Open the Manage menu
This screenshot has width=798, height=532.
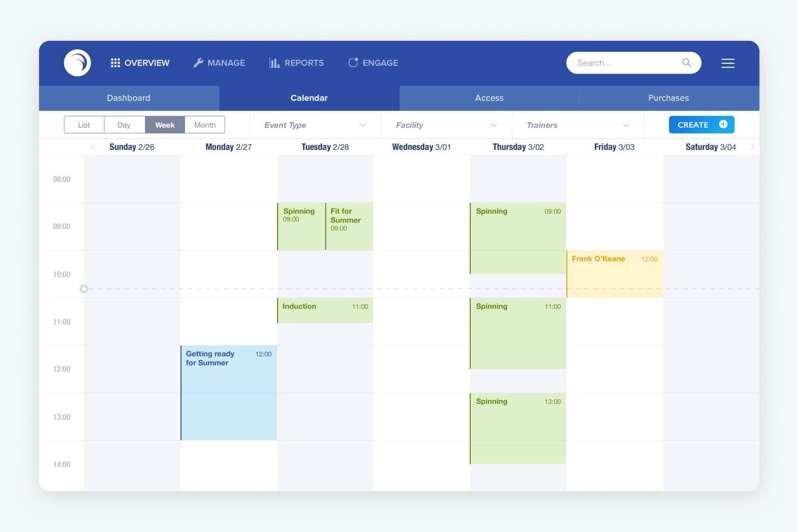click(219, 63)
